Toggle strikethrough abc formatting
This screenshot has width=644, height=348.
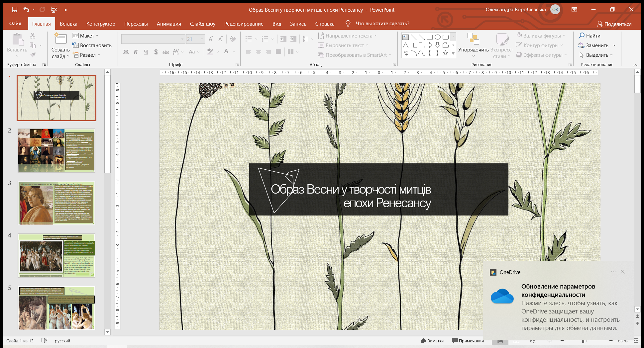[x=166, y=52]
